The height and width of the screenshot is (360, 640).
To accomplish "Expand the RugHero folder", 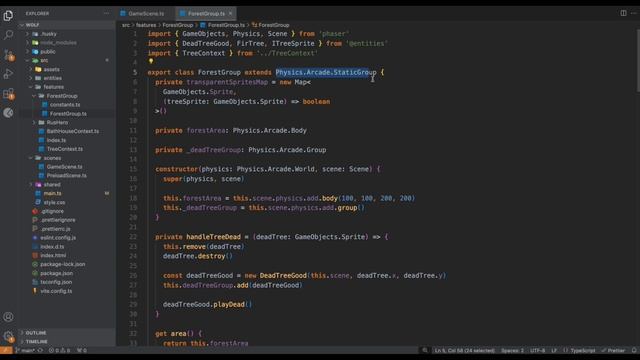I will 67,122.
